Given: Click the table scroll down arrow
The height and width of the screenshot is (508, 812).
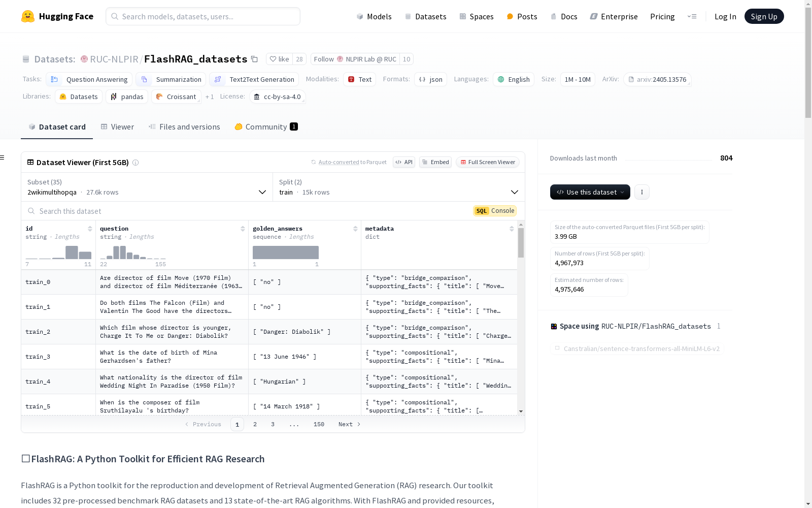Looking at the screenshot, I should point(521,411).
